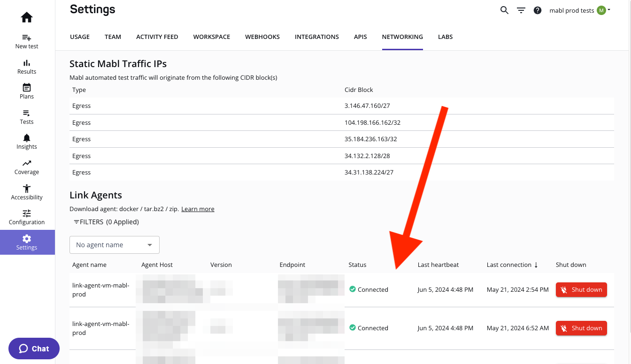This screenshot has width=631, height=364.
Task: Click the zip download link
Action: pyautogui.click(x=173, y=209)
